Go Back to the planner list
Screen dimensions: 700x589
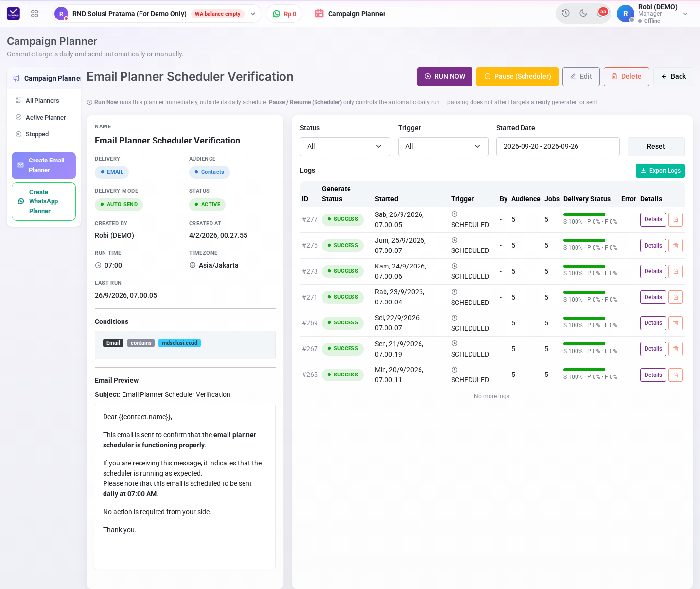673,76
